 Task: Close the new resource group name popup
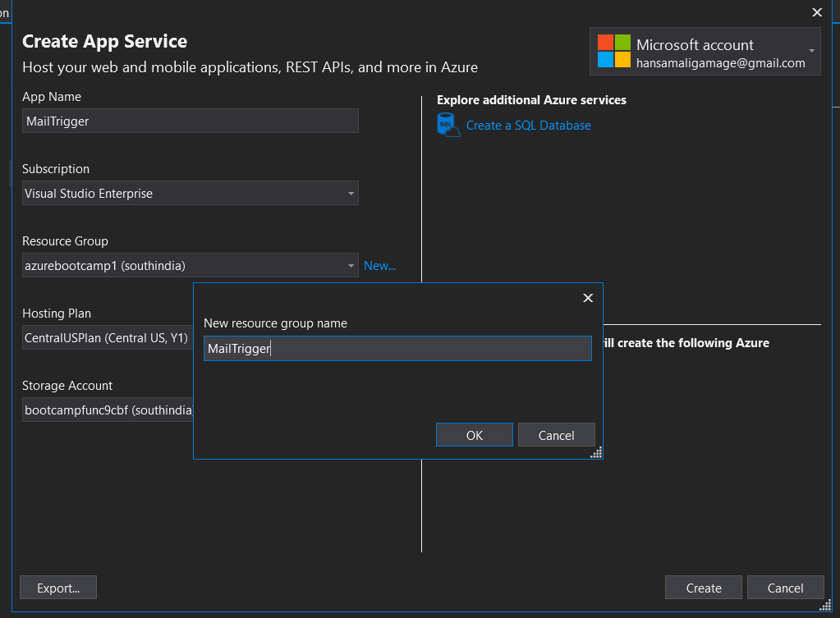(x=588, y=298)
